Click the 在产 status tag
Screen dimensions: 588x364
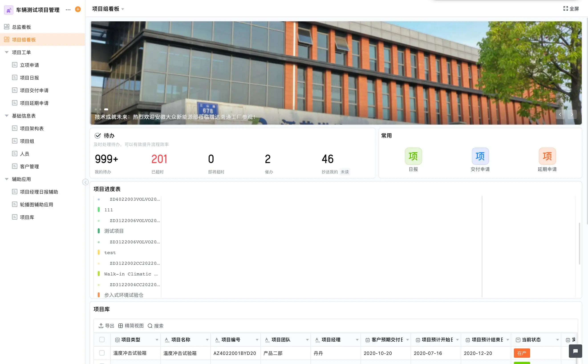(x=522, y=353)
